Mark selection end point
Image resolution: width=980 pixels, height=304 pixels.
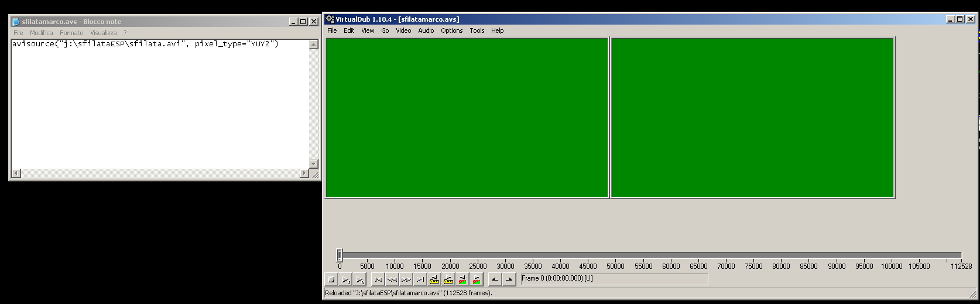click(509, 280)
